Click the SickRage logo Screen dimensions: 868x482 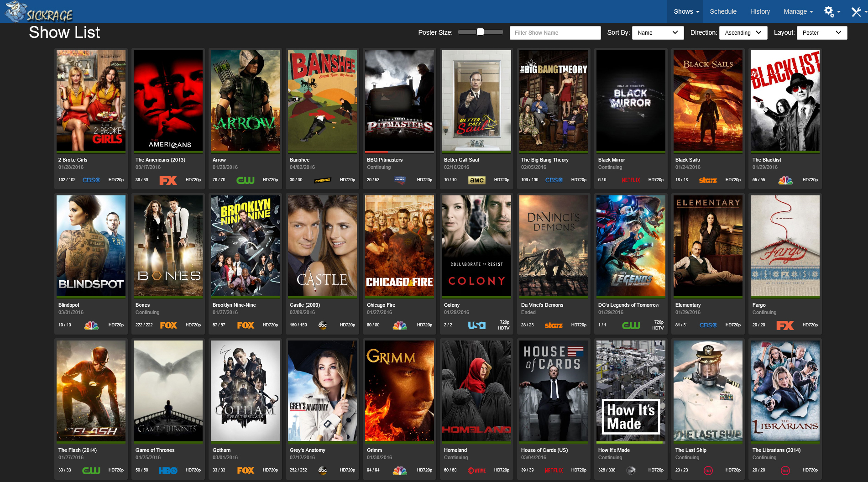pyautogui.click(x=39, y=12)
